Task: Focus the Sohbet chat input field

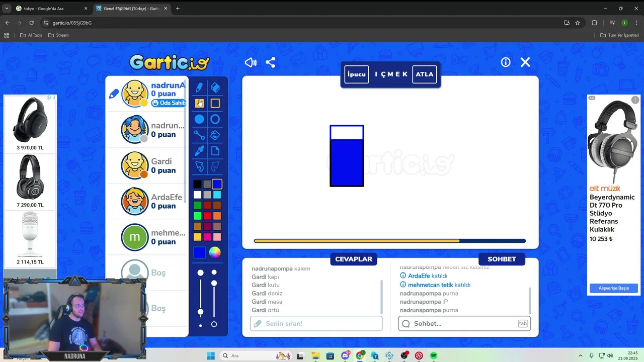Action: (x=464, y=323)
